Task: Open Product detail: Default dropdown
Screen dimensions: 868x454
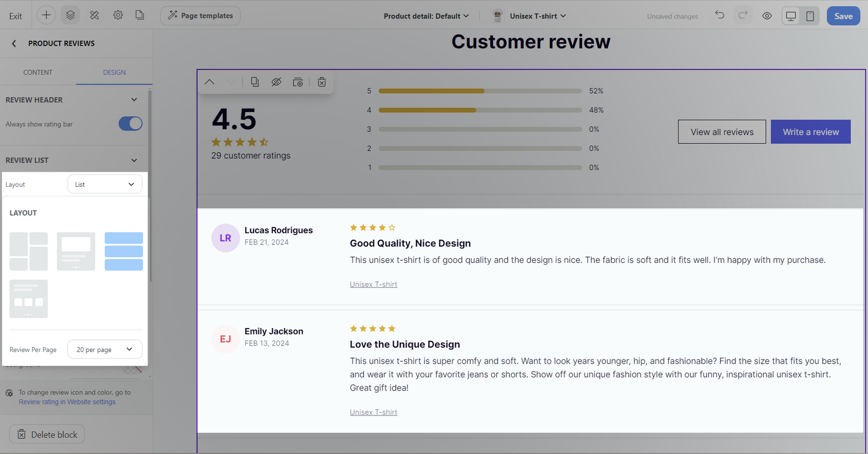Action: coord(426,16)
